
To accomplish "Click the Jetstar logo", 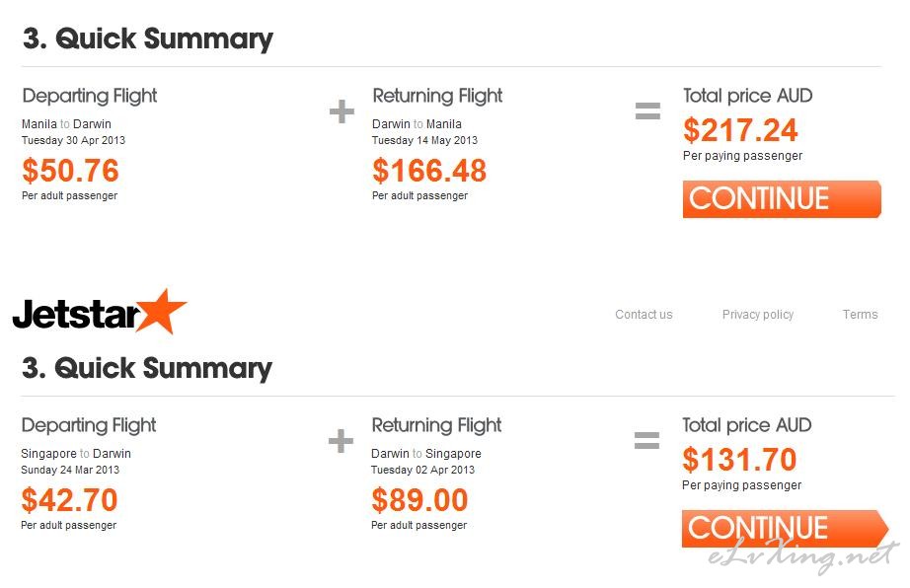I will [x=100, y=312].
